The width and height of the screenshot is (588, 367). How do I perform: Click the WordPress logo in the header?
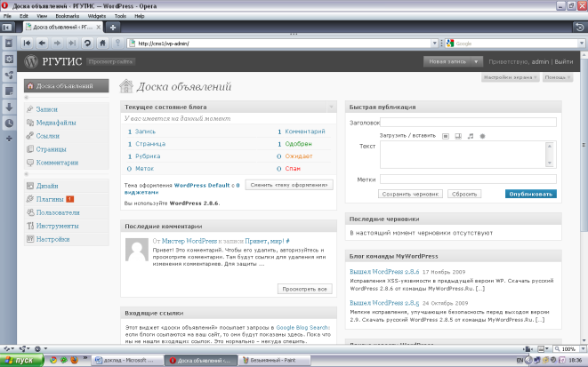click(x=31, y=61)
